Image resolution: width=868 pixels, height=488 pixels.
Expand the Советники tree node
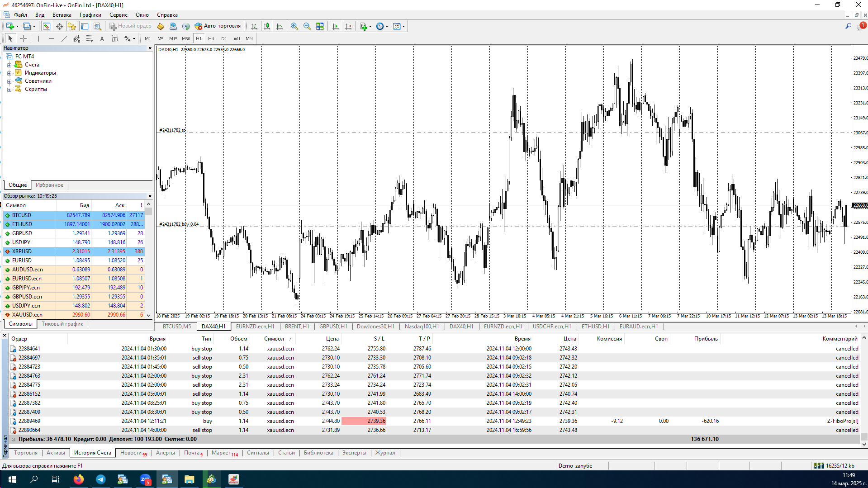9,81
